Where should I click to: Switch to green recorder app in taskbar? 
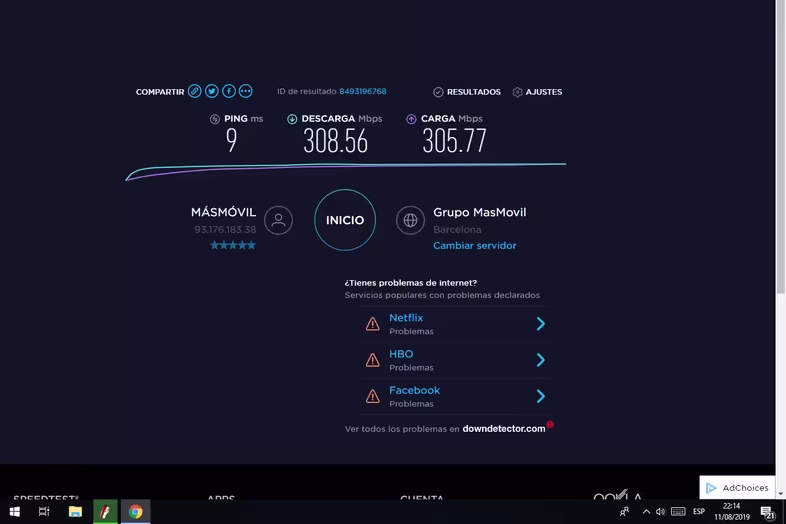(x=105, y=511)
